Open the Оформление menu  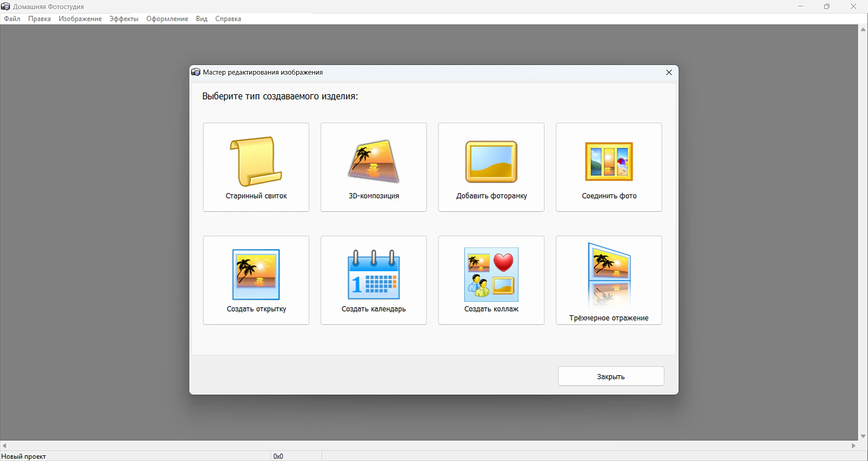tap(167, 19)
